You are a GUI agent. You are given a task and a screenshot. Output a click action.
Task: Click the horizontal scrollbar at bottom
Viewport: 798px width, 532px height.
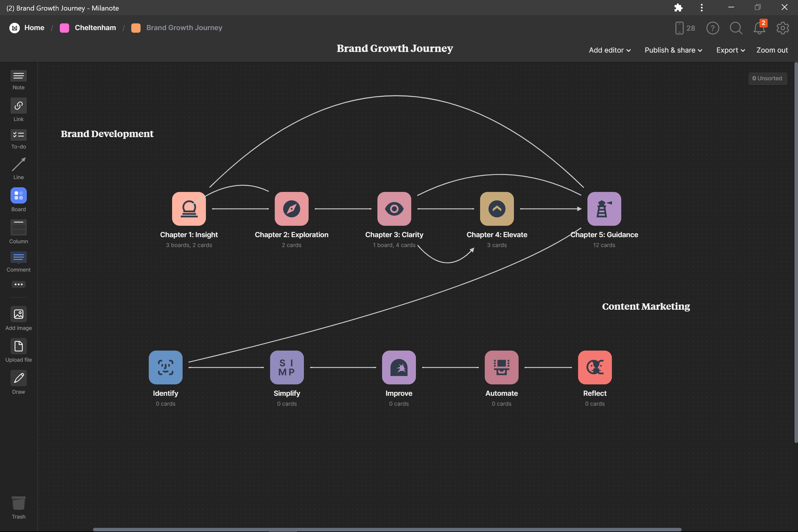387,529
